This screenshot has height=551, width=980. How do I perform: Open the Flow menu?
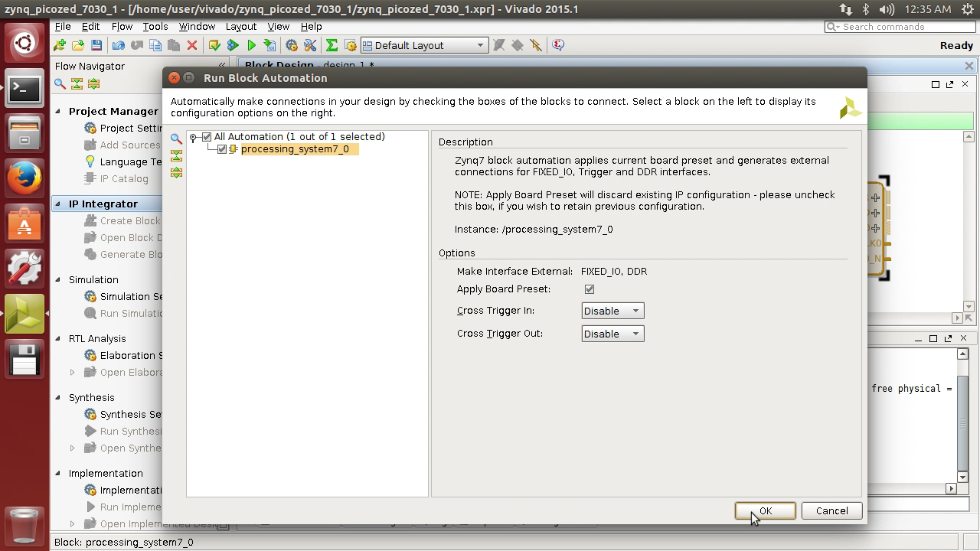coord(122,26)
